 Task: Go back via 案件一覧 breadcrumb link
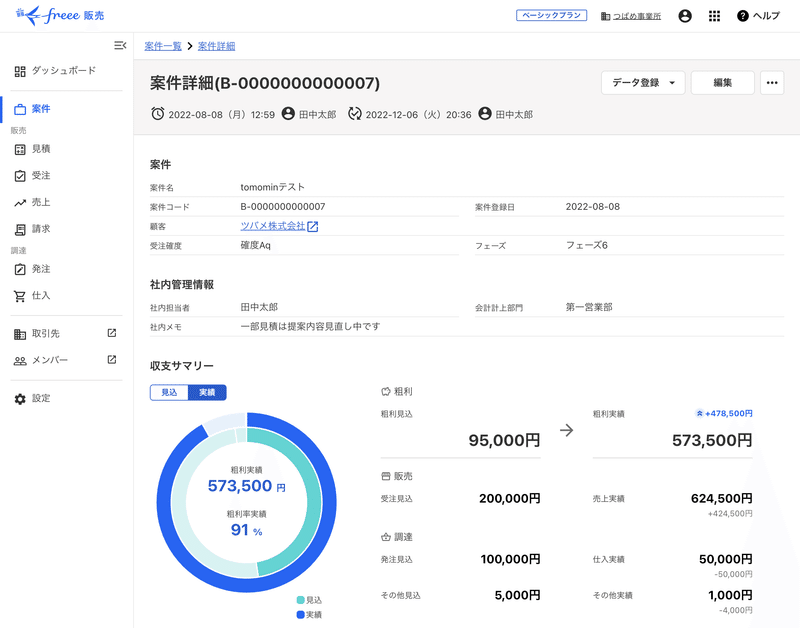163,46
